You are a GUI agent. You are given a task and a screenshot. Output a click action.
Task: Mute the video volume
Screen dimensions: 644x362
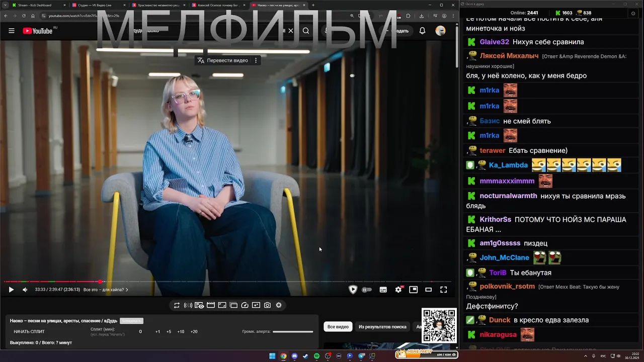pyautogui.click(x=25, y=290)
